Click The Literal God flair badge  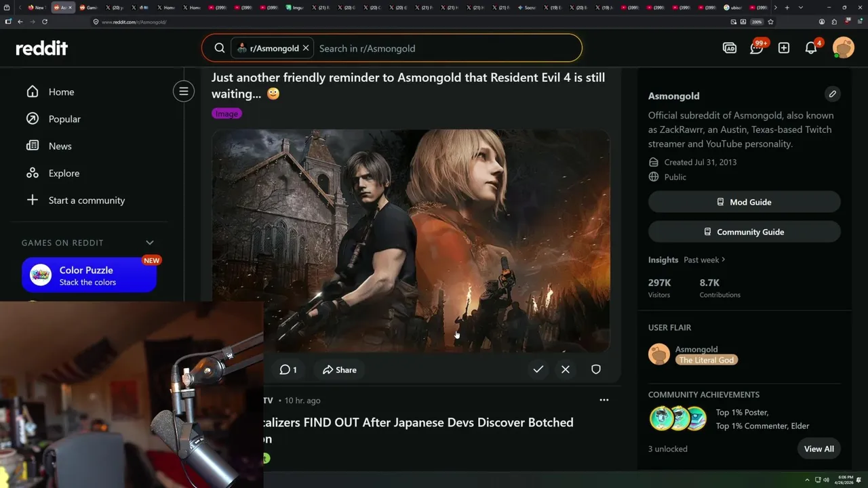pos(707,360)
